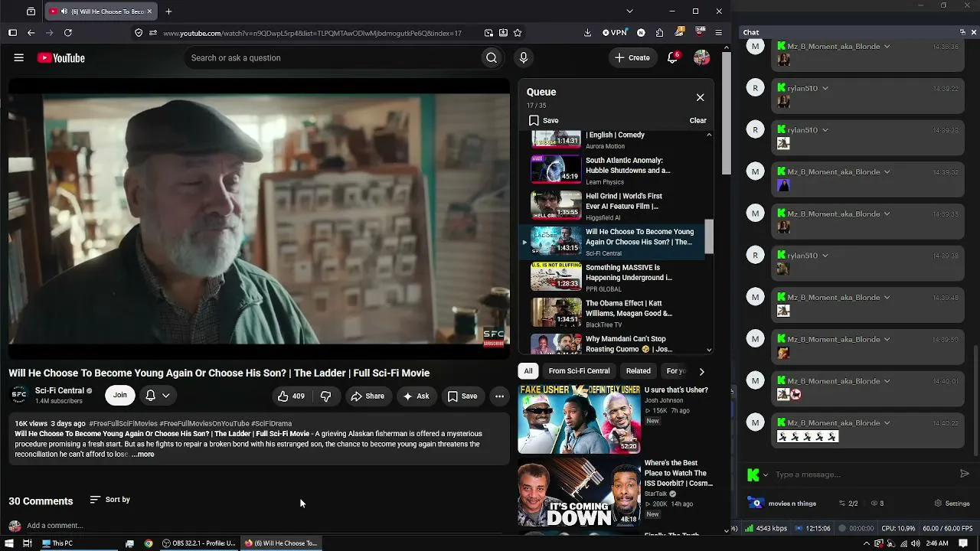Share the Sci-Fi movie video
Screen dimensions: 980x551
pyautogui.click(x=367, y=396)
